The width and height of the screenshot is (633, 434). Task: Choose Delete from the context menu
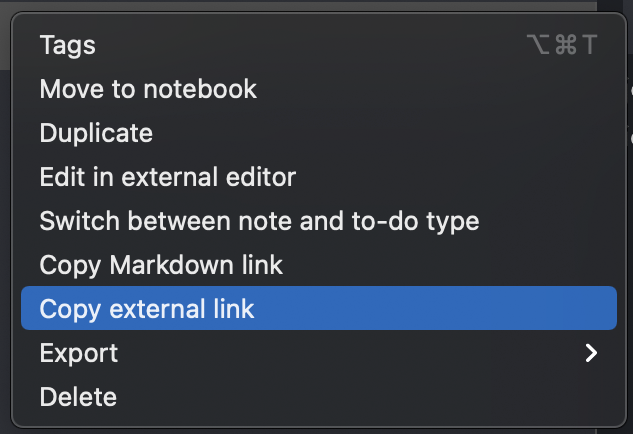pos(319,396)
